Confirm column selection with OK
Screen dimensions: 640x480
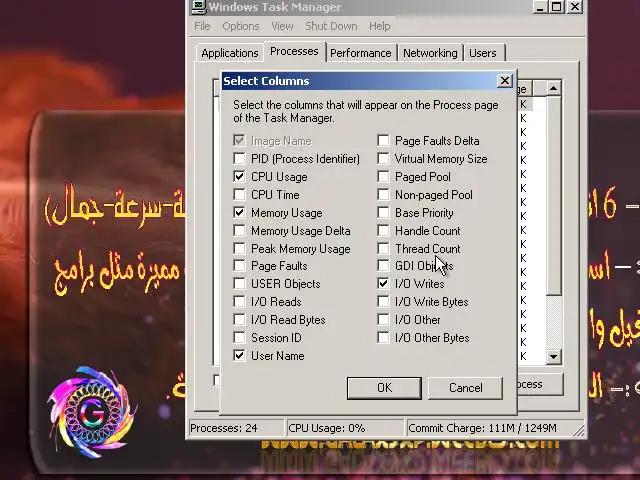384,388
